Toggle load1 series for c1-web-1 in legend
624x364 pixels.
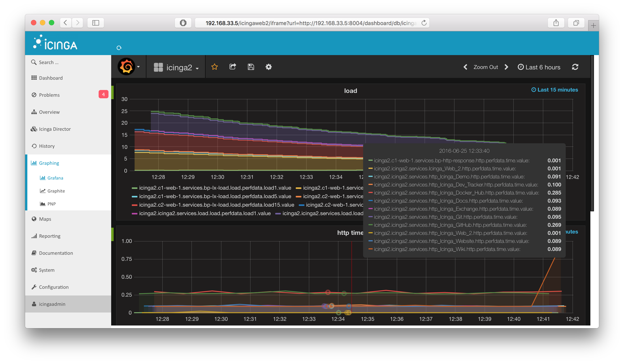215,188
